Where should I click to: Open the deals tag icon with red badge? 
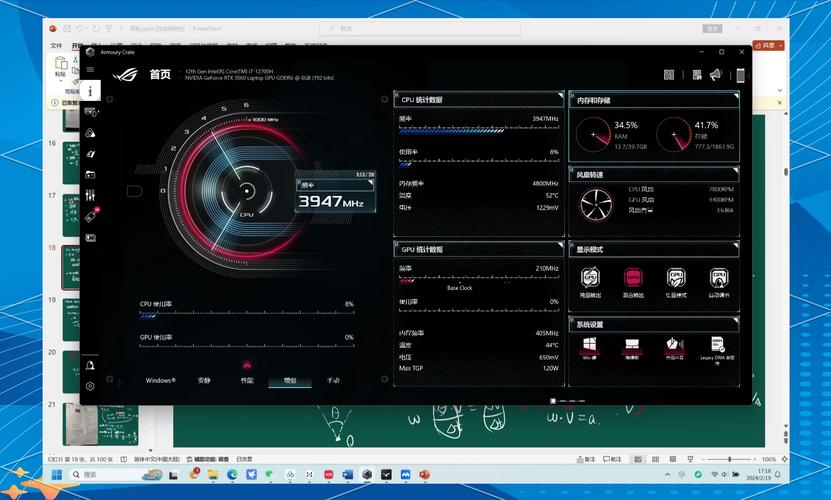(x=91, y=215)
